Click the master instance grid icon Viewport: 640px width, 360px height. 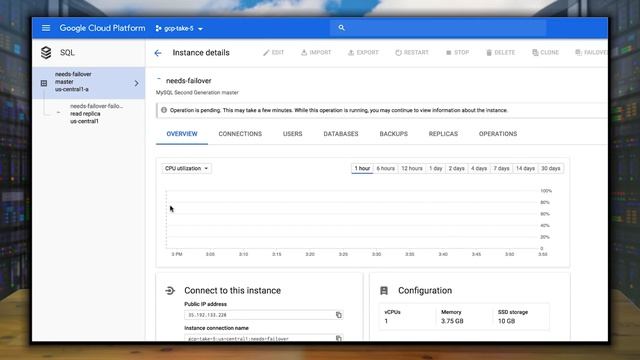[44, 83]
